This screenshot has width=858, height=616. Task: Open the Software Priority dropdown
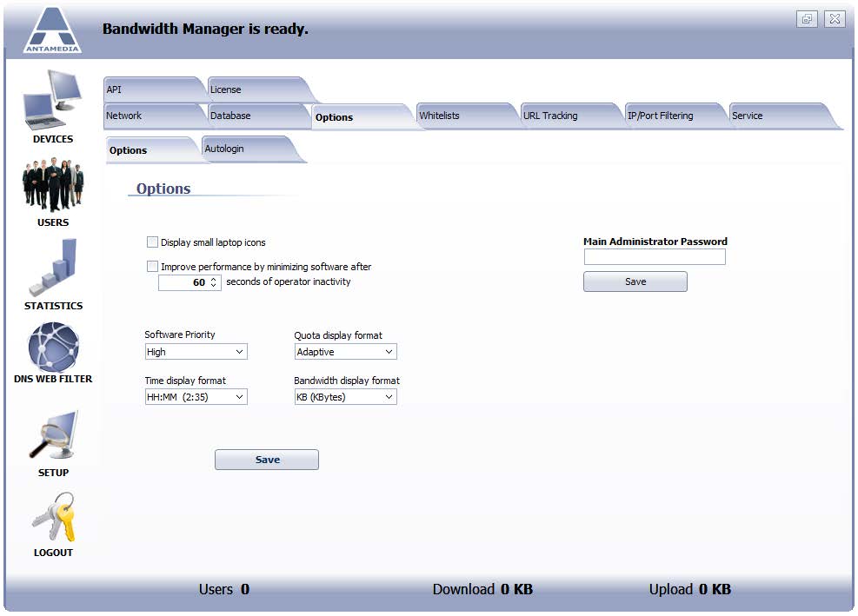[196, 352]
